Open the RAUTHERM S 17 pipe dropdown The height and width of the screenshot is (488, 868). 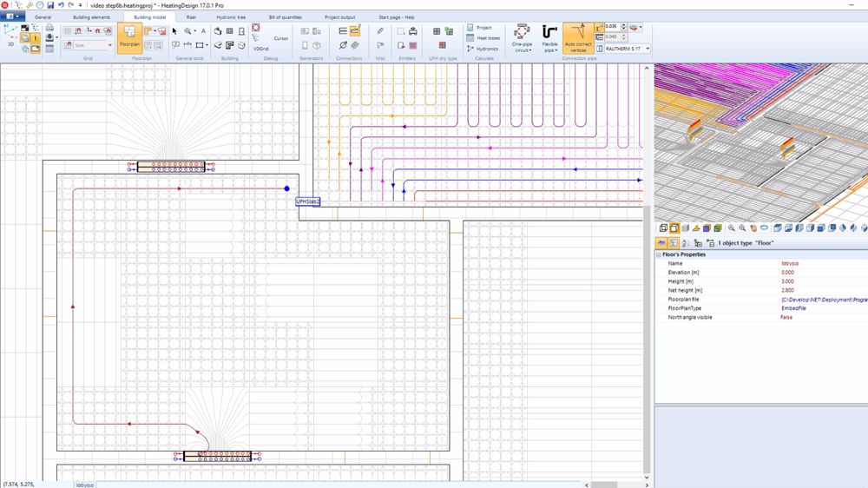point(647,49)
